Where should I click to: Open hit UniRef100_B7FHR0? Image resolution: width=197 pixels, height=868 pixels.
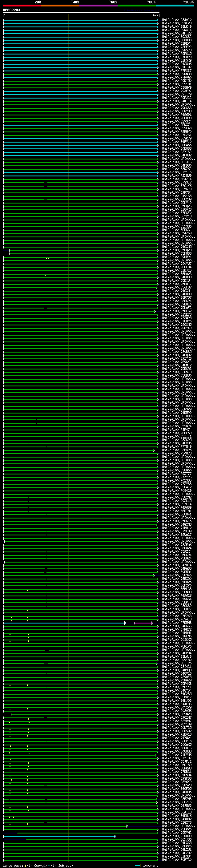click(x=177, y=57)
